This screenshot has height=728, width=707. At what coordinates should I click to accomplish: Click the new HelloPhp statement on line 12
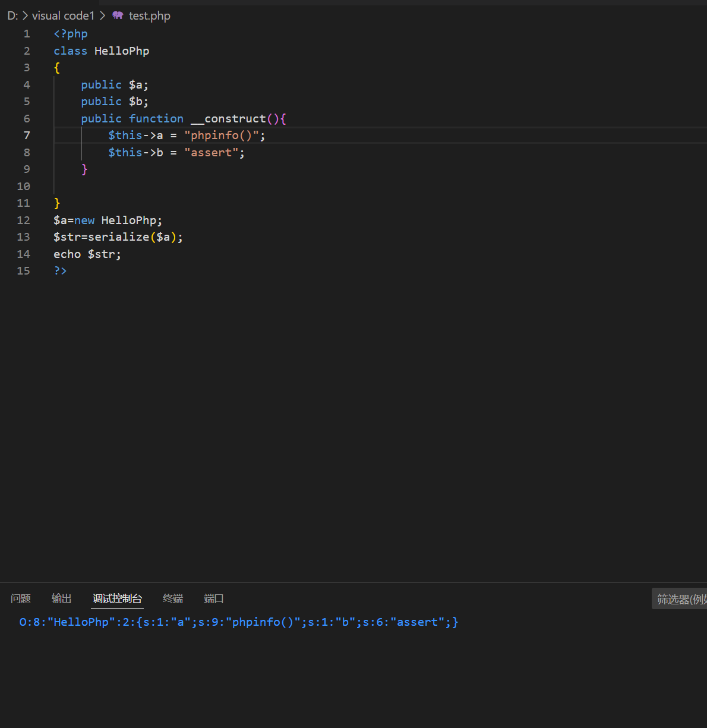click(x=118, y=220)
